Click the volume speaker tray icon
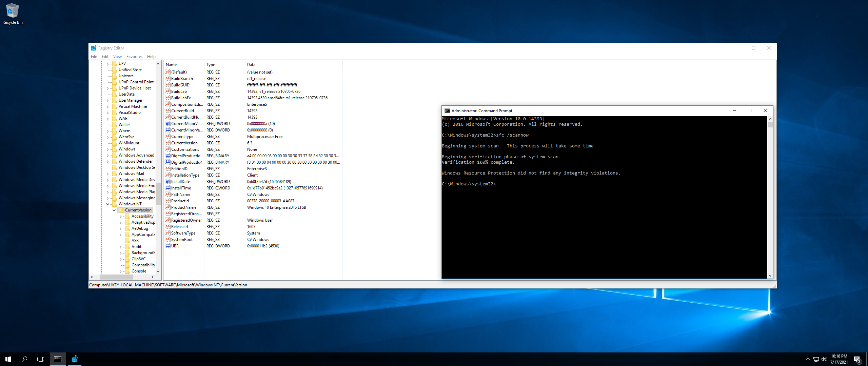This screenshot has height=366, width=868. 824,359
